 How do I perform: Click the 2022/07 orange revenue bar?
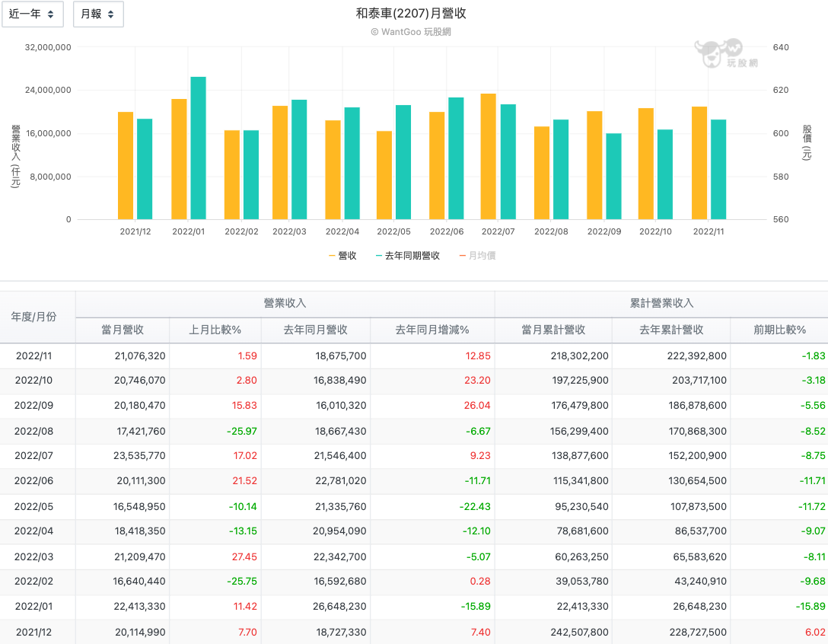click(x=489, y=156)
